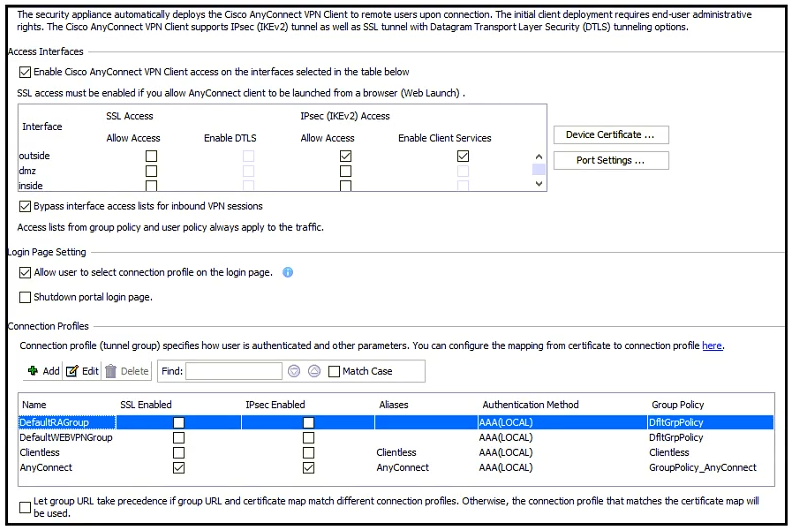Select the DefaultWEBVPNGroup profile row
Viewport: 792px width, 528px height.
[66, 437]
